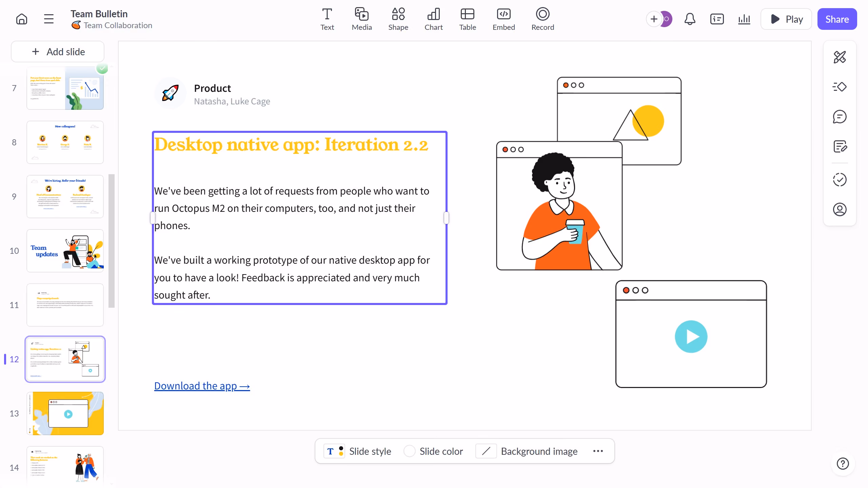
Task: Open the design tools icon in right sidebar
Action: [840, 57]
